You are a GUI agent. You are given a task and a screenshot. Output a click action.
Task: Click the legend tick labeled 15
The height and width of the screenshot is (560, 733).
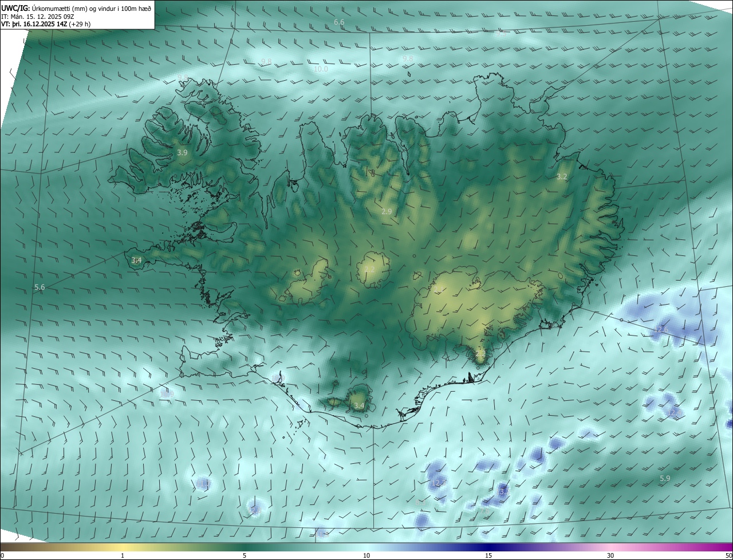coord(488,556)
